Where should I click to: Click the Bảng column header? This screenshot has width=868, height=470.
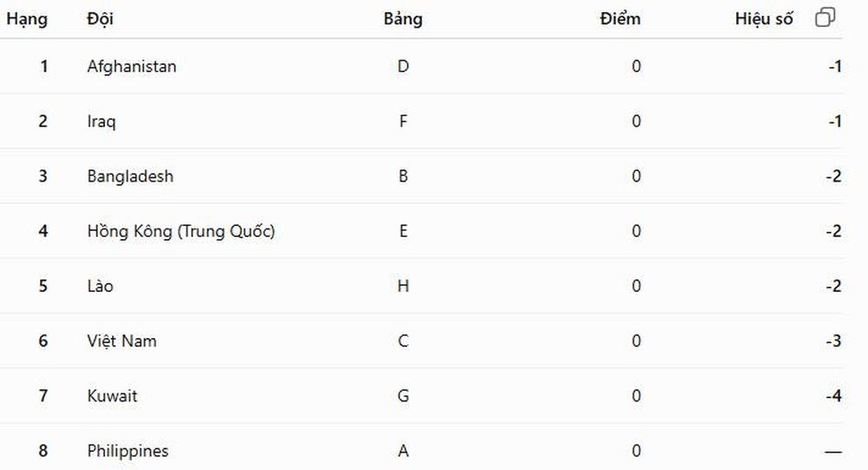coord(403,19)
